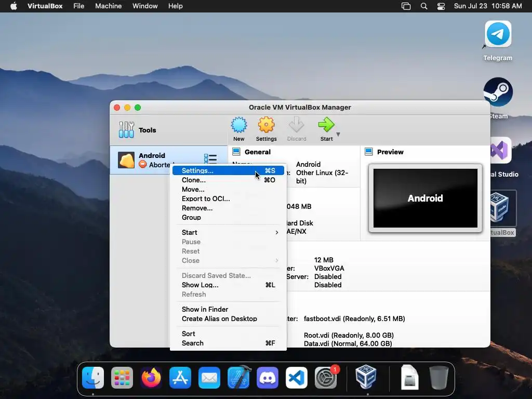Open the Trash from the Dock
The image size is (532, 399).
(x=438, y=377)
